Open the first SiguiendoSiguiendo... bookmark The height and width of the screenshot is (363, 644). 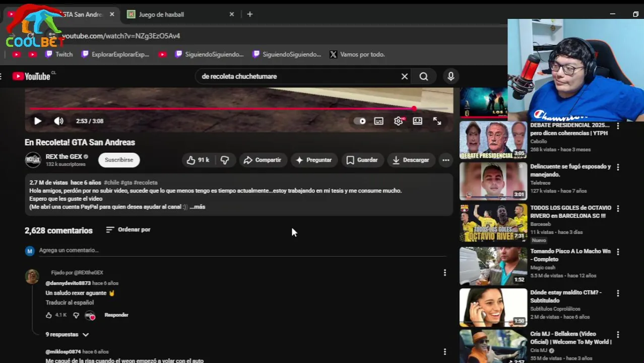[209, 54]
